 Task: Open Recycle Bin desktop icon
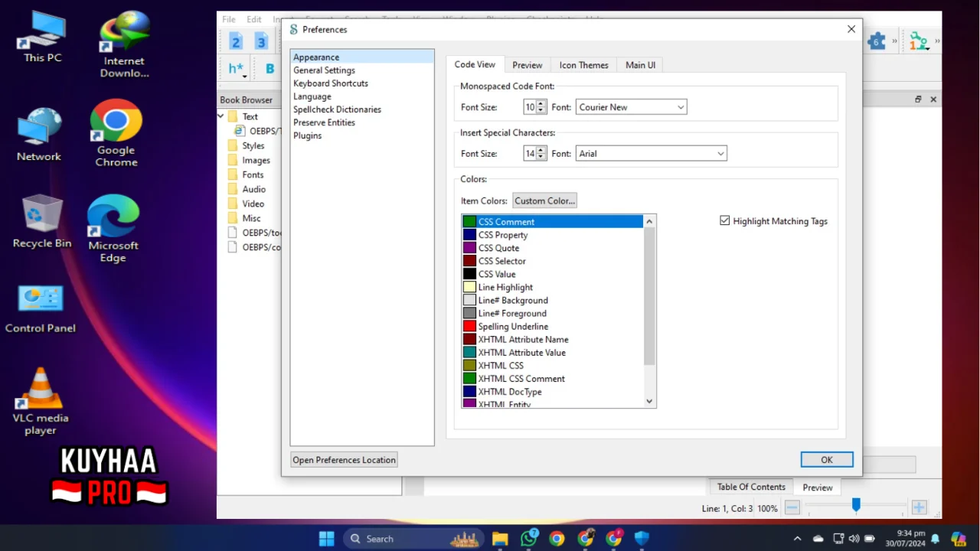pos(42,221)
